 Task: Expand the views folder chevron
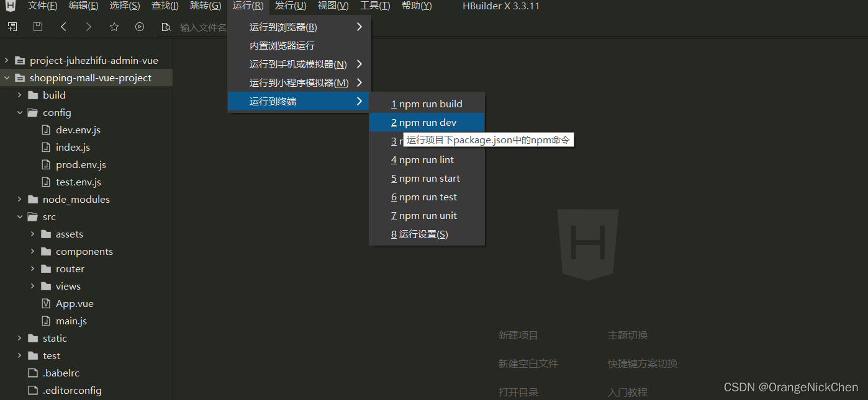[32, 287]
